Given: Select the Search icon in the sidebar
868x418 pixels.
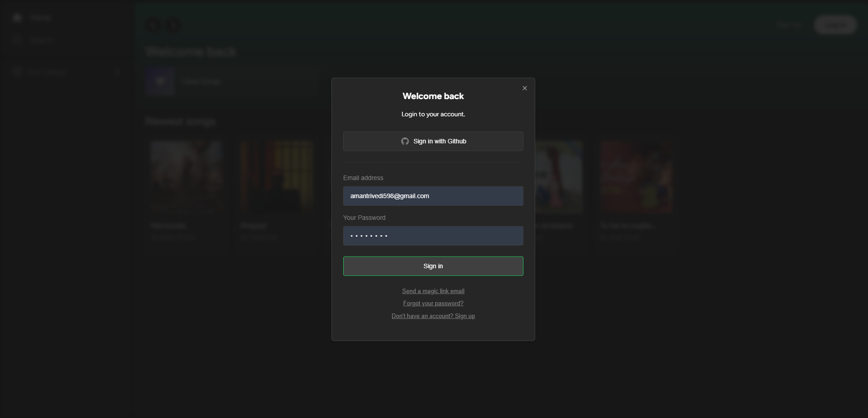Looking at the screenshot, I should tap(17, 40).
